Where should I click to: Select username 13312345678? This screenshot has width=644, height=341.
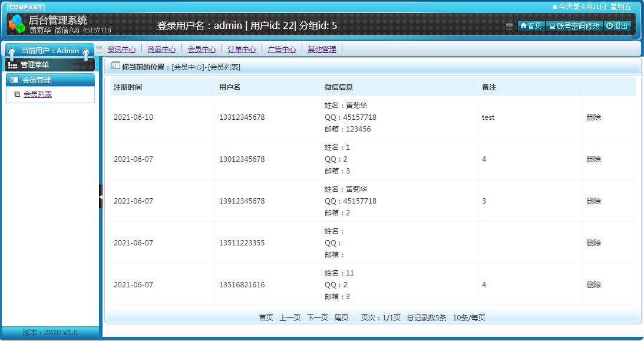pos(242,117)
